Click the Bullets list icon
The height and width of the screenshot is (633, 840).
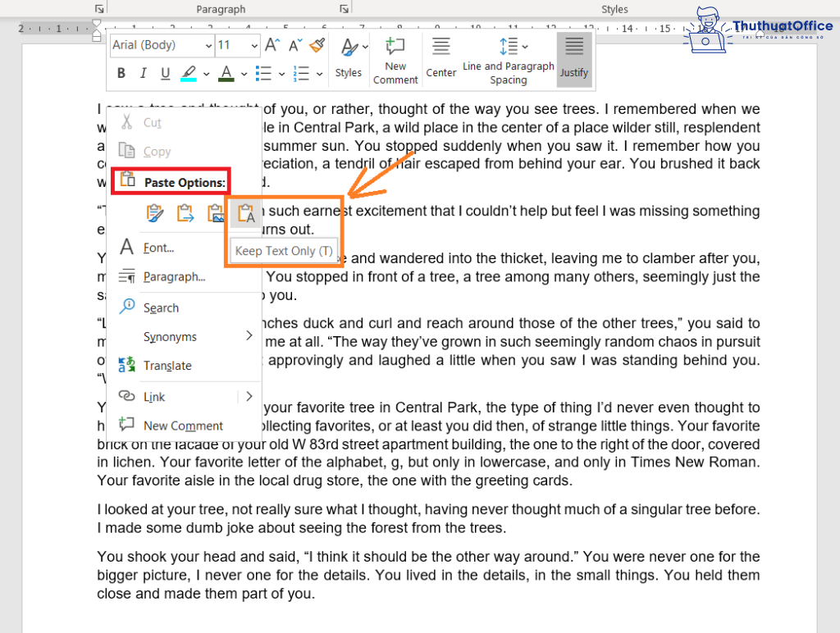pyautogui.click(x=263, y=73)
